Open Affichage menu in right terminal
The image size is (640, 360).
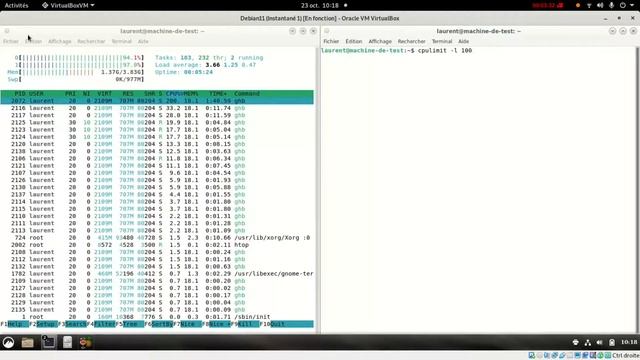click(380, 41)
